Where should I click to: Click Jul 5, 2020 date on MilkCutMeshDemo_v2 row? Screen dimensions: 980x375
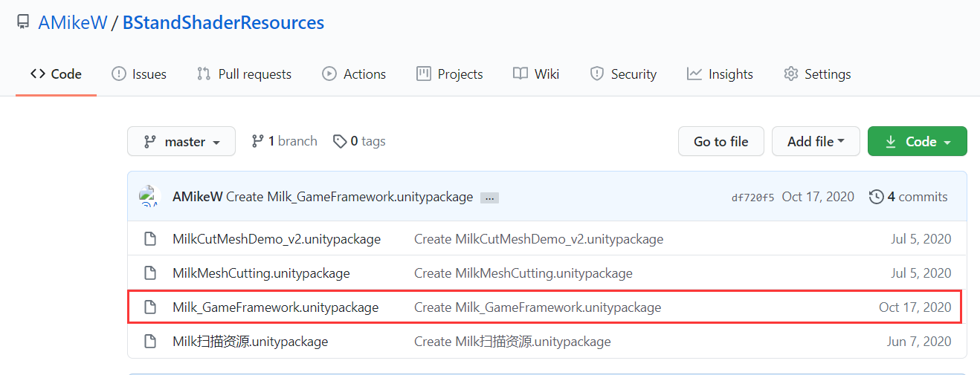[921, 239]
